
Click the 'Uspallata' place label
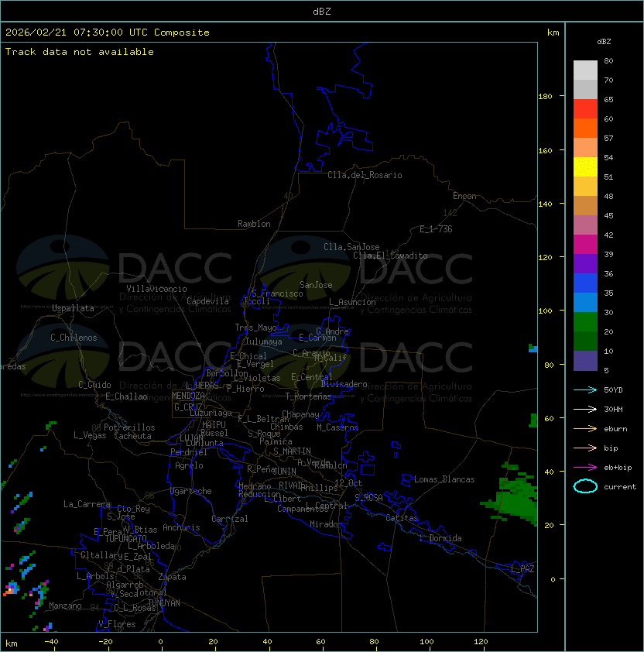73,308
